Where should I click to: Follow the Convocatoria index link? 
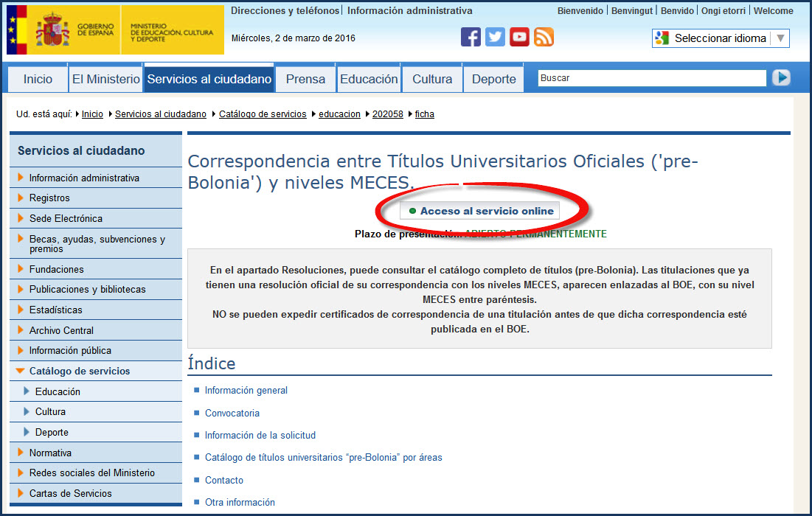pyautogui.click(x=232, y=413)
